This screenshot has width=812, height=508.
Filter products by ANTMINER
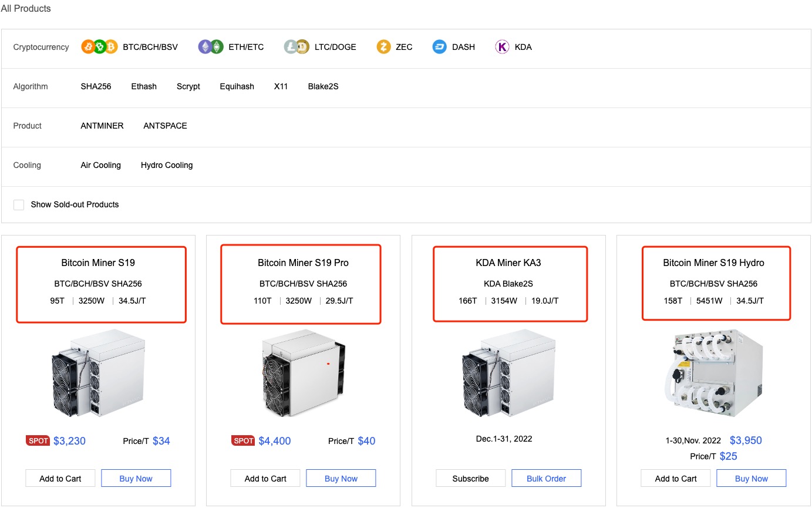coord(102,126)
